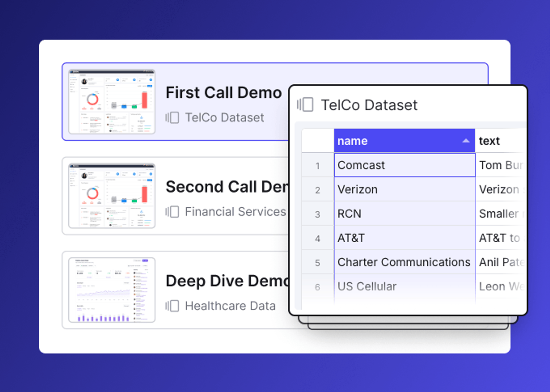Open First Call Demo dashboard thumbnail
Image resolution: width=550 pixels, height=392 pixels.
(x=112, y=102)
